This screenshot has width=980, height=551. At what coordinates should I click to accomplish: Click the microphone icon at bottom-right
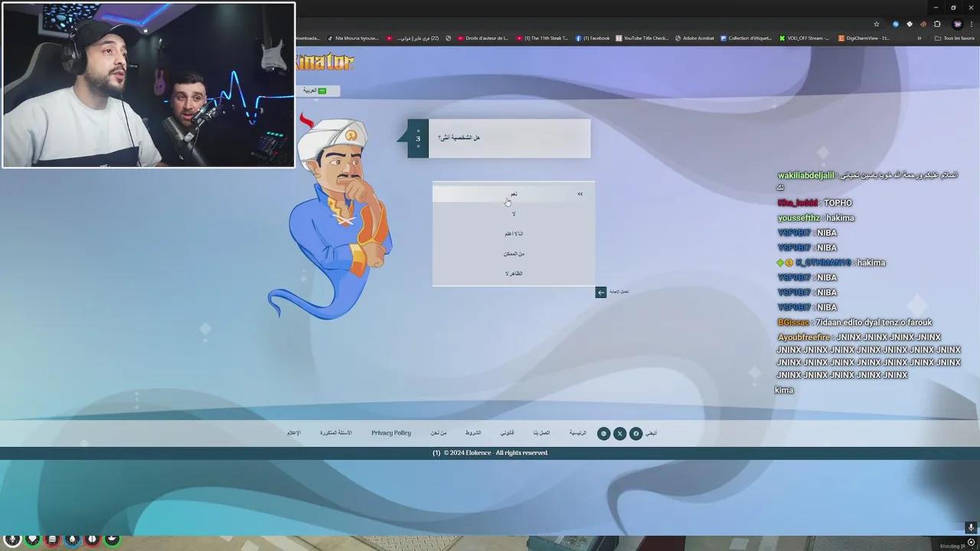pyautogui.click(x=971, y=528)
